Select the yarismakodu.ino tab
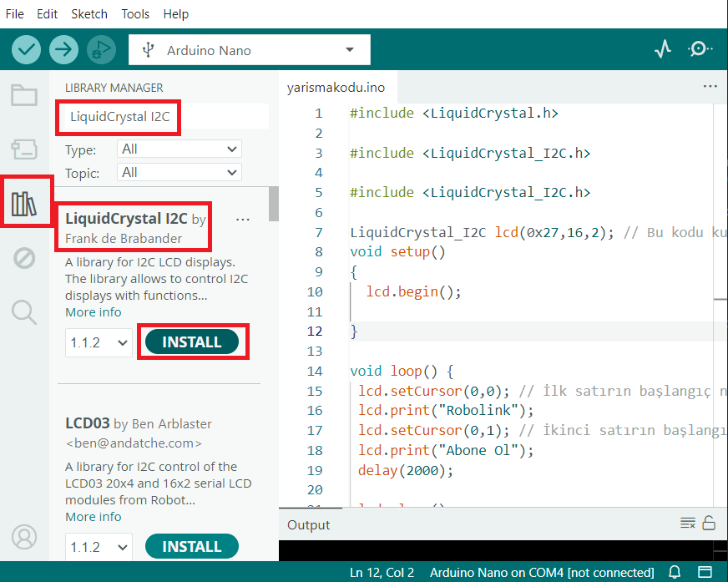 pos(336,87)
